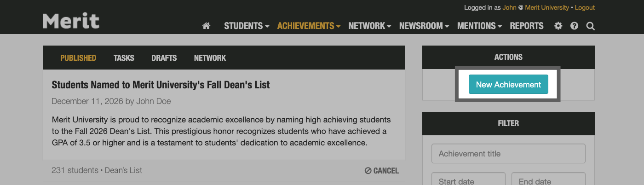Open the Newsroom dropdown menu

424,26
